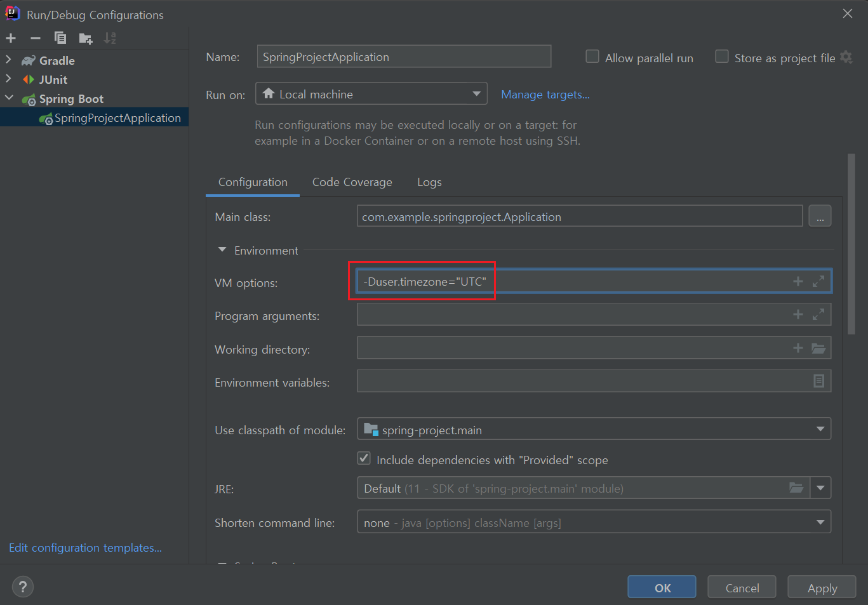This screenshot has height=605, width=868.
Task: Open Edit configuration templates link
Action: (85, 548)
